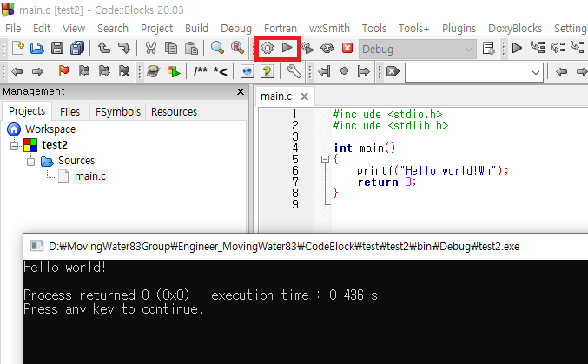Screen dimensions: 588x364
Task: Abort build with red X icon
Action: point(347,48)
